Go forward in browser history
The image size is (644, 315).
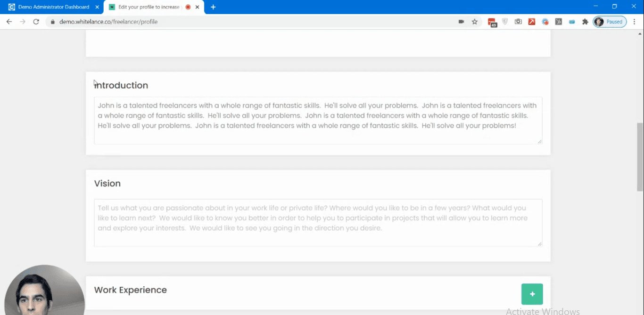[x=23, y=22]
